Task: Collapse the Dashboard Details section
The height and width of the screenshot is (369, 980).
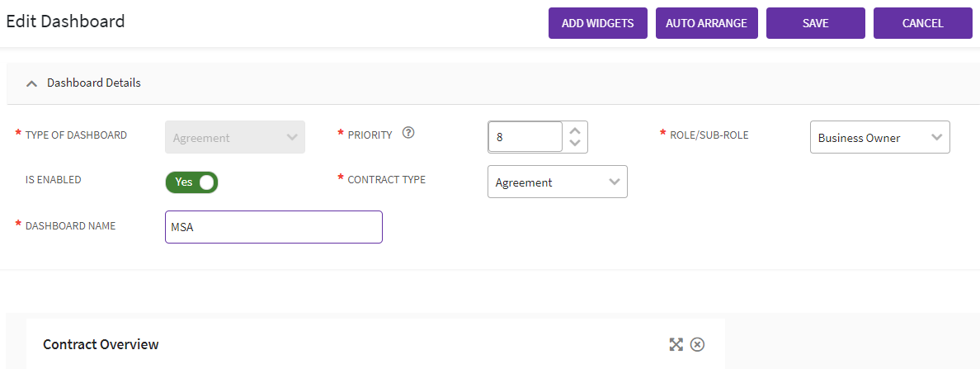Action: pyautogui.click(x=32, y=83)
